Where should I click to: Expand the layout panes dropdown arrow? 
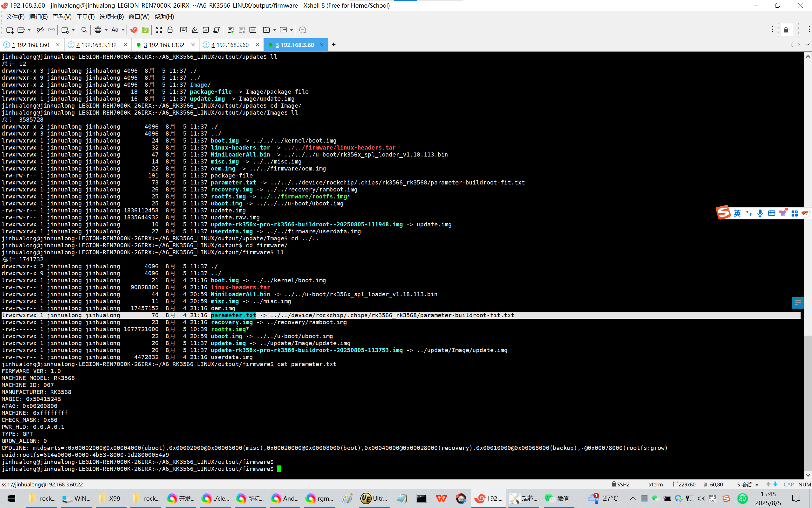coord(291,30)
